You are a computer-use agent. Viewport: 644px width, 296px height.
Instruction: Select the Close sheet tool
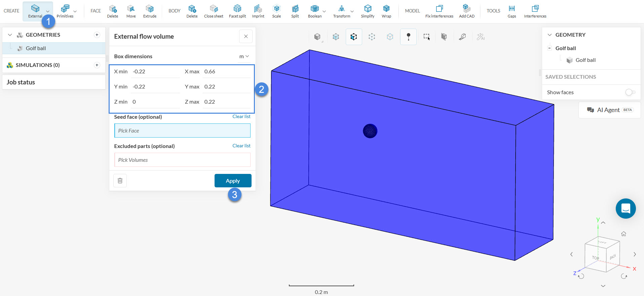click(x=214, y=11)
